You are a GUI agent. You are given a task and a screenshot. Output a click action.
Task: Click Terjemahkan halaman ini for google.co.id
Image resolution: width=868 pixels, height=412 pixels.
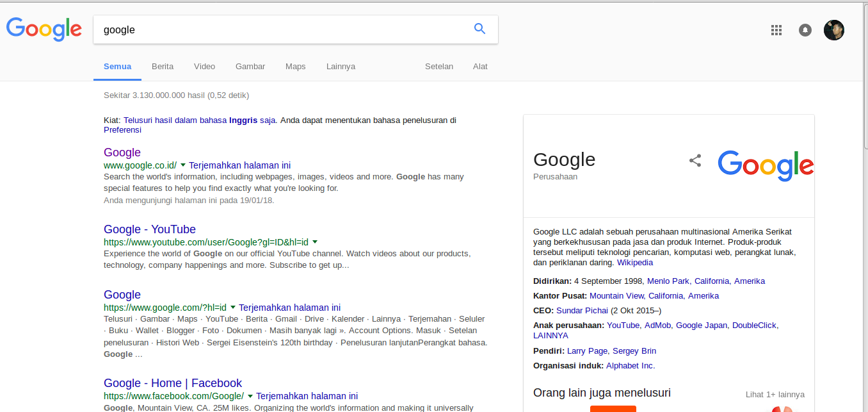(240, 165)
